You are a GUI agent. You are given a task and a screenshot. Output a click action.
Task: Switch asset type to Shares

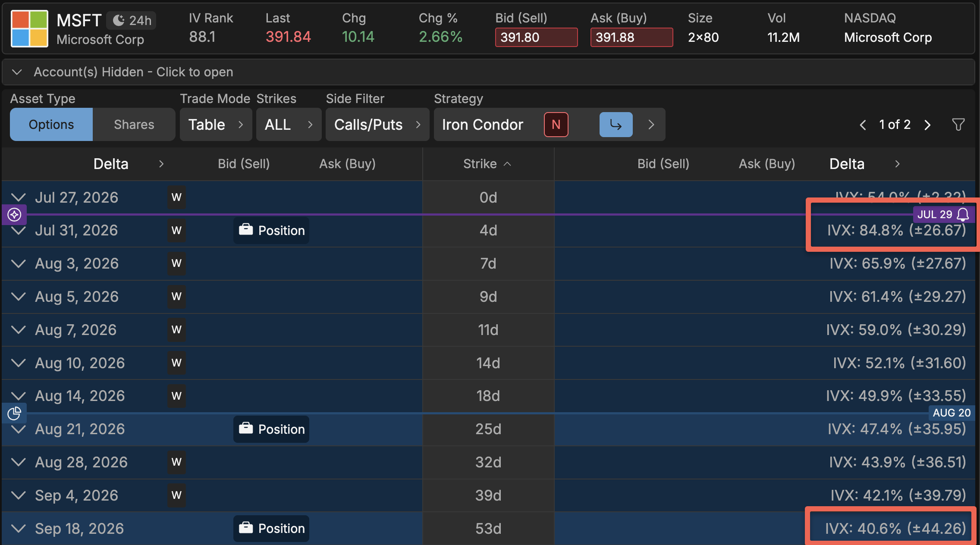[x=134, y=124]
